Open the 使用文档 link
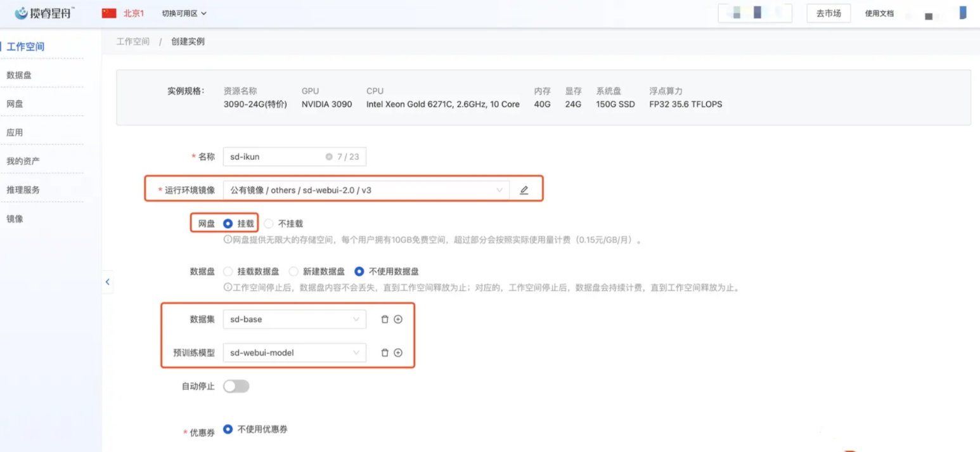 pos(879,13)
